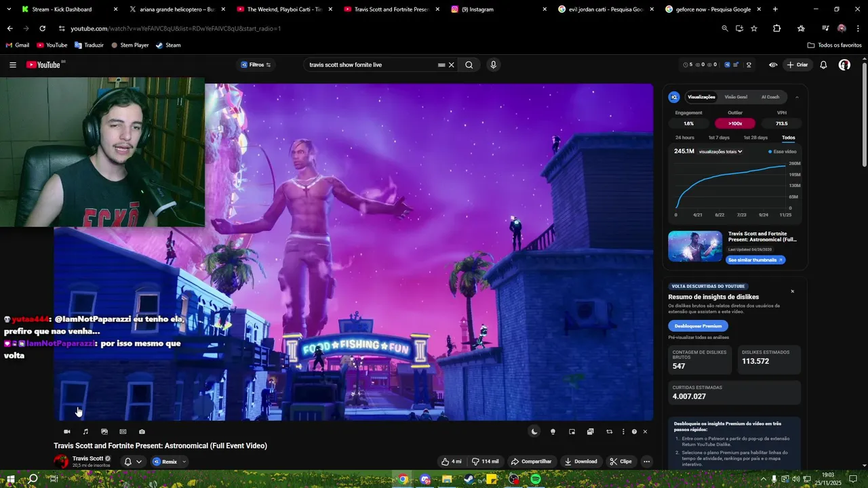This screenshot has height=488, width=868.
Task: Toggle the eye visibility icon in the header
Action: (773, 65)
